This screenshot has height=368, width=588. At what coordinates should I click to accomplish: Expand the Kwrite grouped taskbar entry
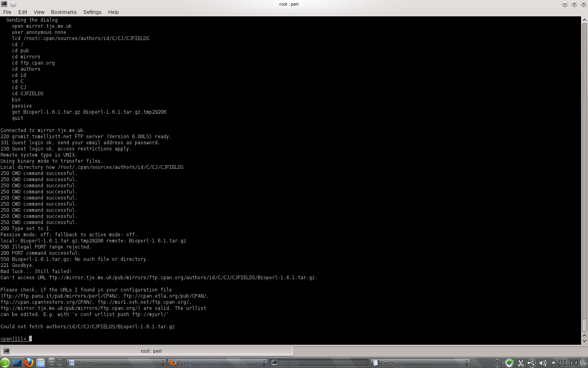click(x=466, y=363)
